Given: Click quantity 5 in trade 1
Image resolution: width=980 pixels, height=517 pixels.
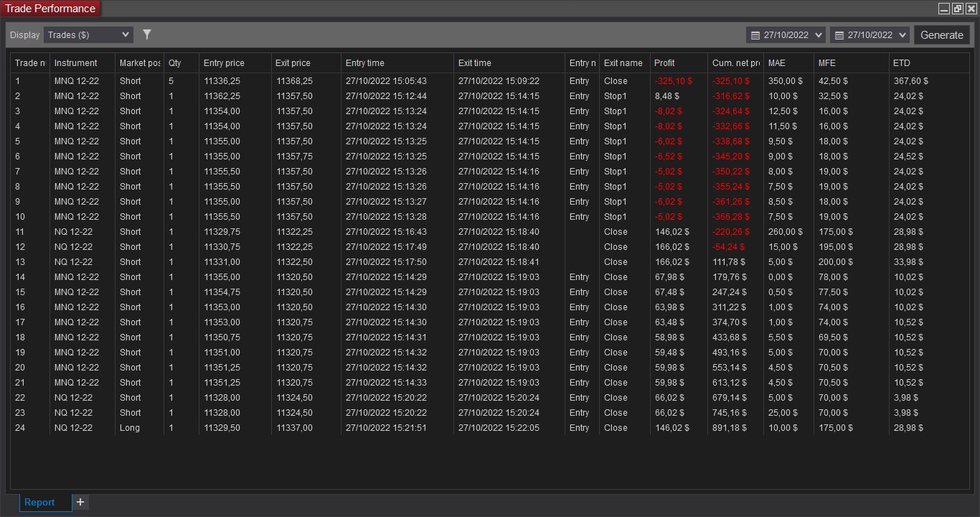Looking at the screenshot, I should pyautogui.click(x=171, y=81).
